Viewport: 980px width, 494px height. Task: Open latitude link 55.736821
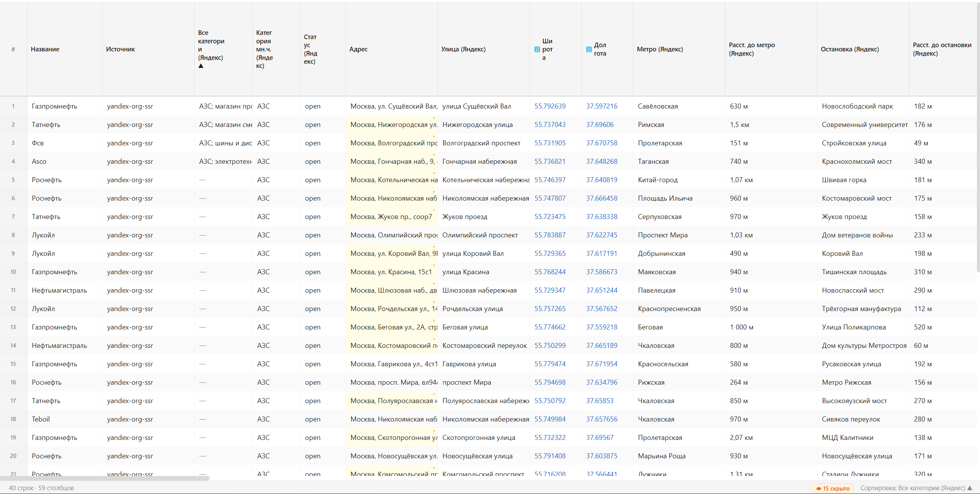pyautogui.click(x=550, y=161)
